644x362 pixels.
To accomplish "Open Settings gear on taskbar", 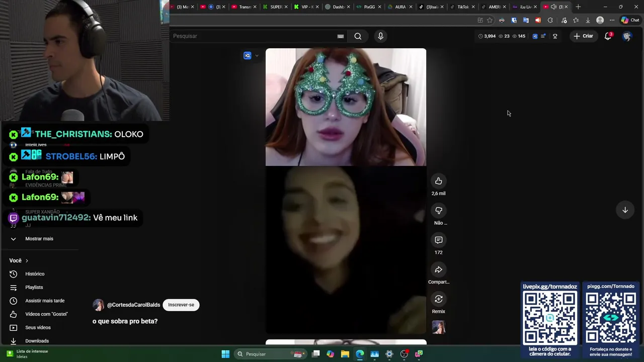I will (x=389, y=354).
